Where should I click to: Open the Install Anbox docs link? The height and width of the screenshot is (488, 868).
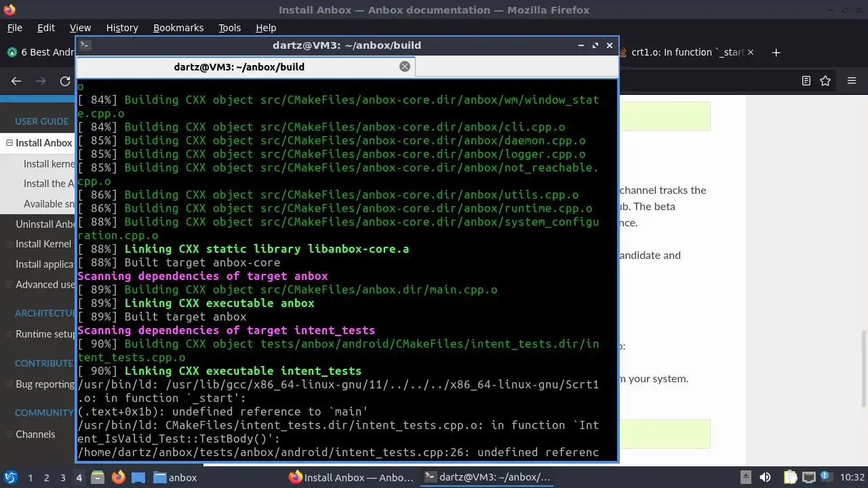coord(45,143)
